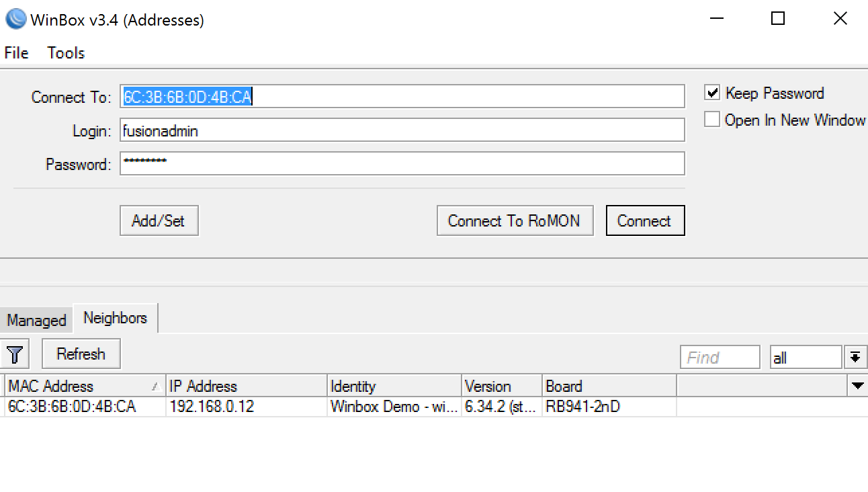Click the Winbox Demo identity cell
This screenshot has width=868, height=492.
[x=394, y=407]
